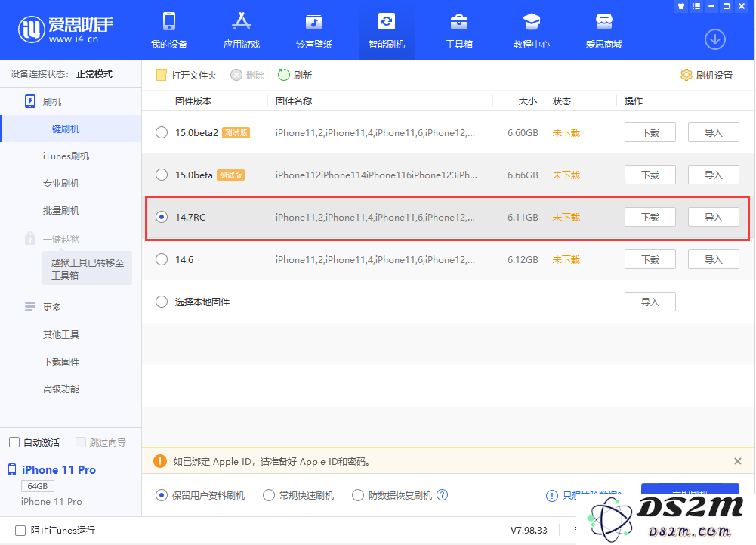The image size is (756, 545).
Task: Click the 刷机 sidebar icon
Action: click(x=30, y=101)
